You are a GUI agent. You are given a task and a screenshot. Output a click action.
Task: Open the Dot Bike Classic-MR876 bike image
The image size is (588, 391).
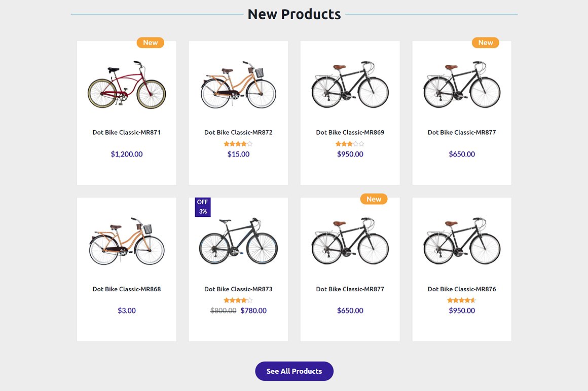coord(462,242)
